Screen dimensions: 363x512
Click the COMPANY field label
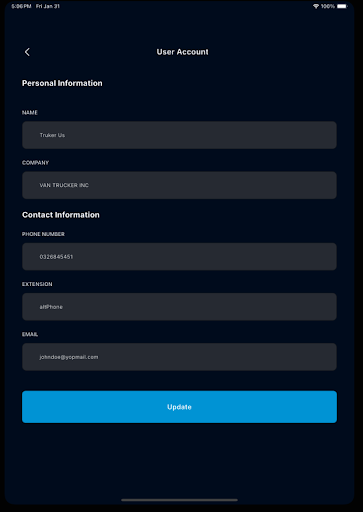(x=35, y=163)
